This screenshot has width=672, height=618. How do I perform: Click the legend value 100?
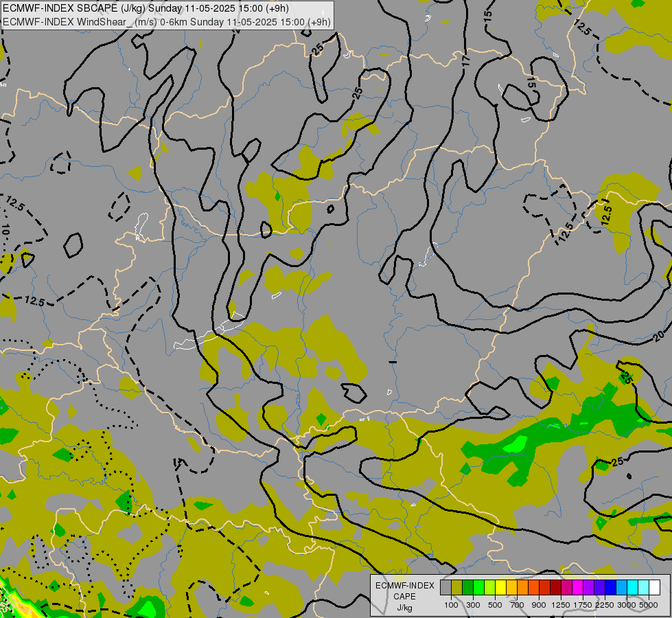[451, 605]
